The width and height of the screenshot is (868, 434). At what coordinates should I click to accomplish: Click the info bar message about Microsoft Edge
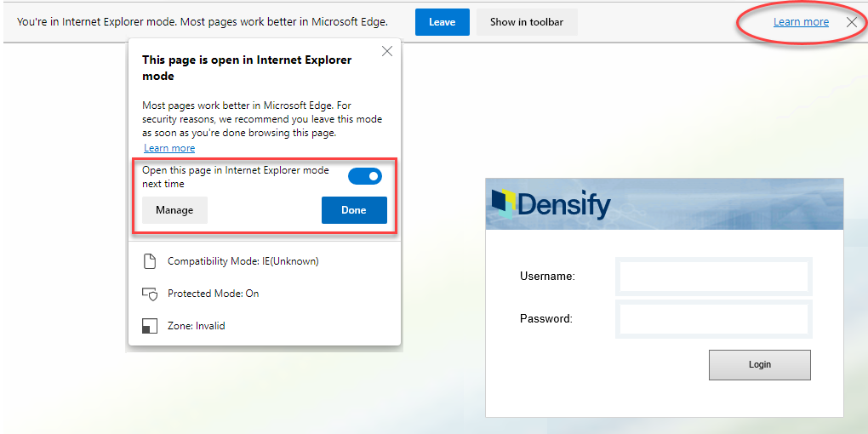(202, 22)
